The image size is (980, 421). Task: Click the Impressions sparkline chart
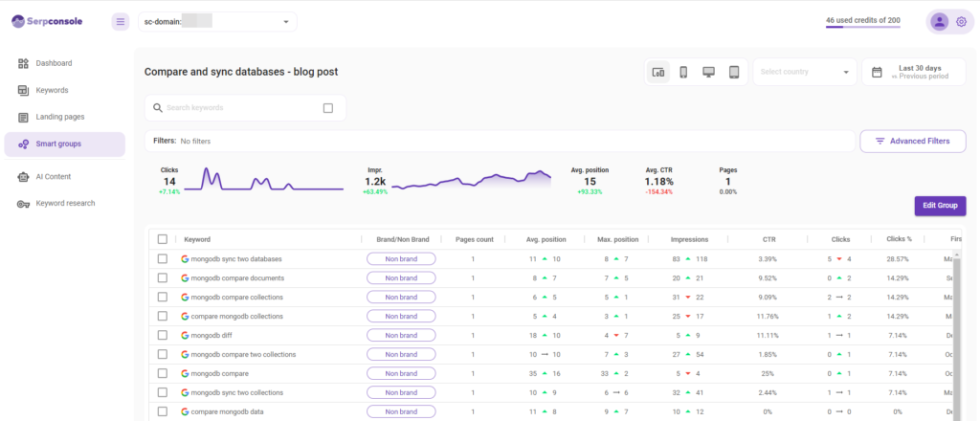(471, 180)
